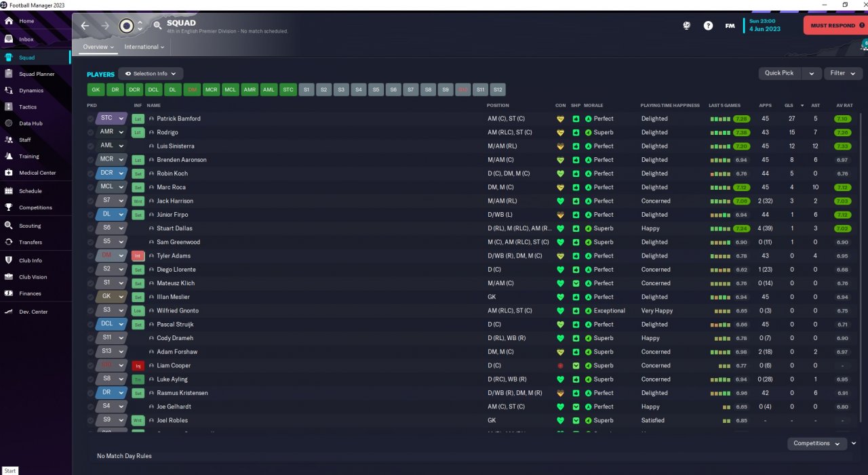Select Squad in the sidebar

[35, 58]
